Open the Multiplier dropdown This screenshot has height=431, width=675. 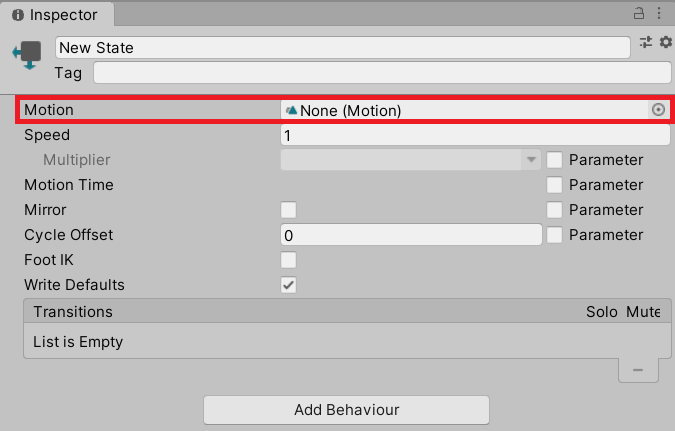coord(411,160)
